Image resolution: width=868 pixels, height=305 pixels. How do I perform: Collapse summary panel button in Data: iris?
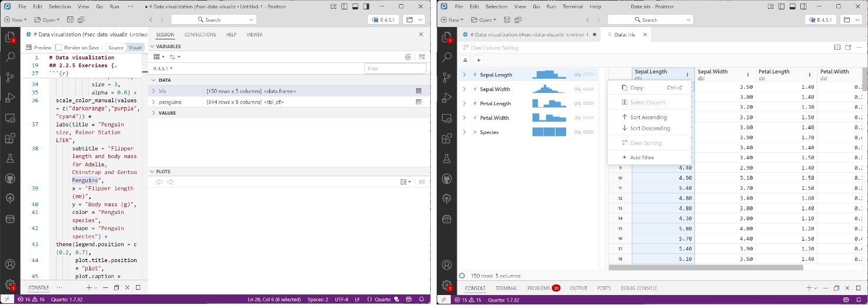pos(465,60)
